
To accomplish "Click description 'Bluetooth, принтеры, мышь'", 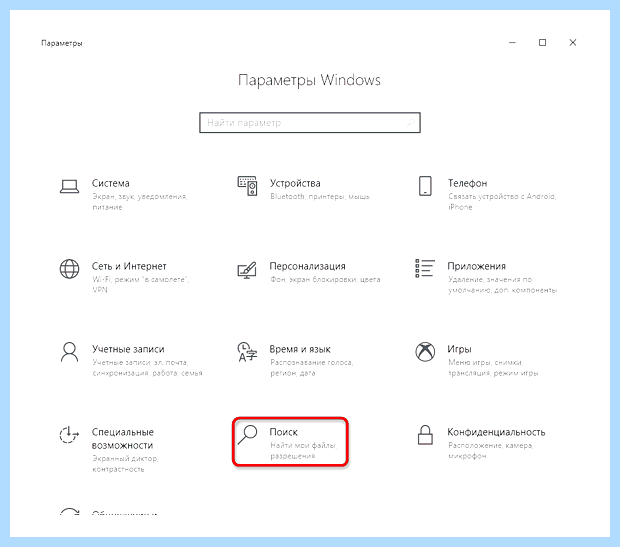I will click(x=320, y=197).
